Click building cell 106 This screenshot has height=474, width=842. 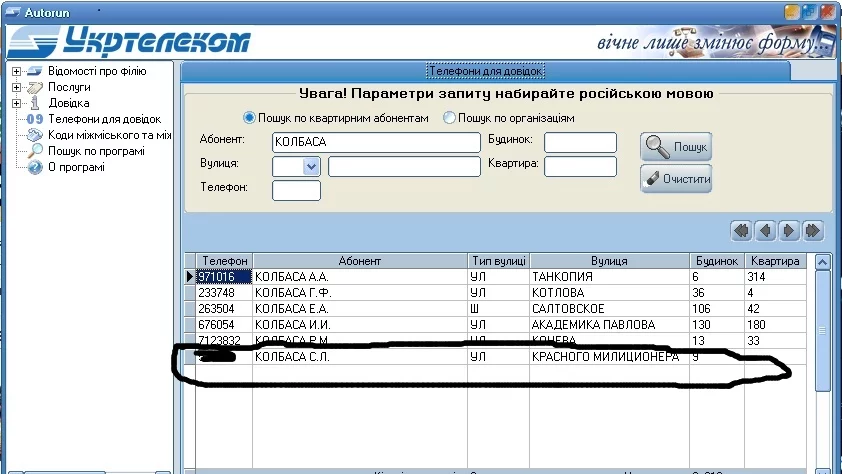coord(717,309)
